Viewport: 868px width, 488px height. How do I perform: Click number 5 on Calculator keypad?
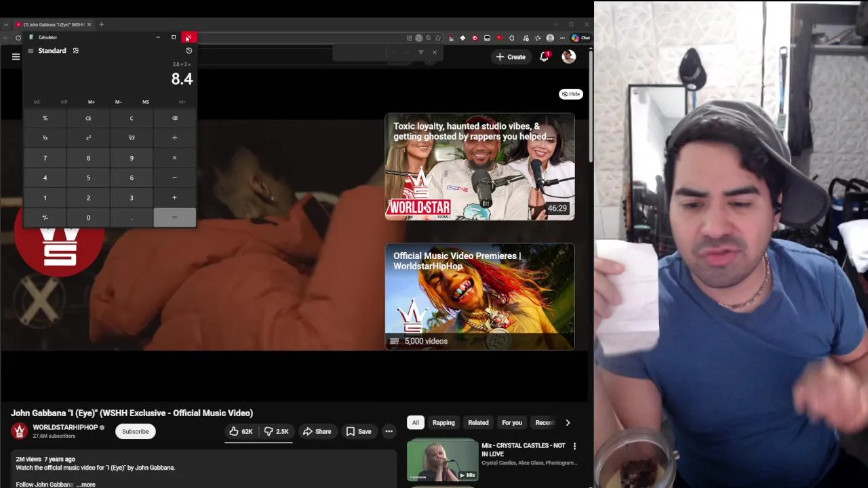88,178
